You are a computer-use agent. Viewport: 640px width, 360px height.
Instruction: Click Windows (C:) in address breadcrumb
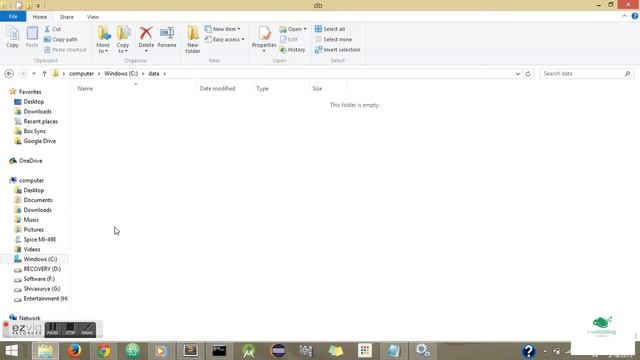121,73
